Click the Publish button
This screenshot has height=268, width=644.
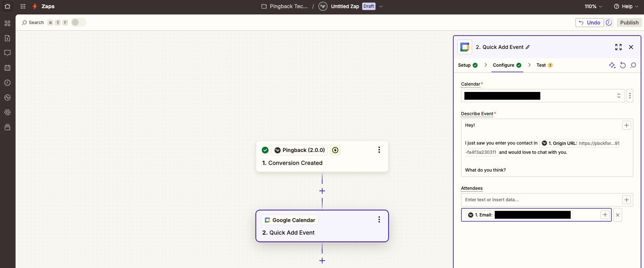(629, 23)
